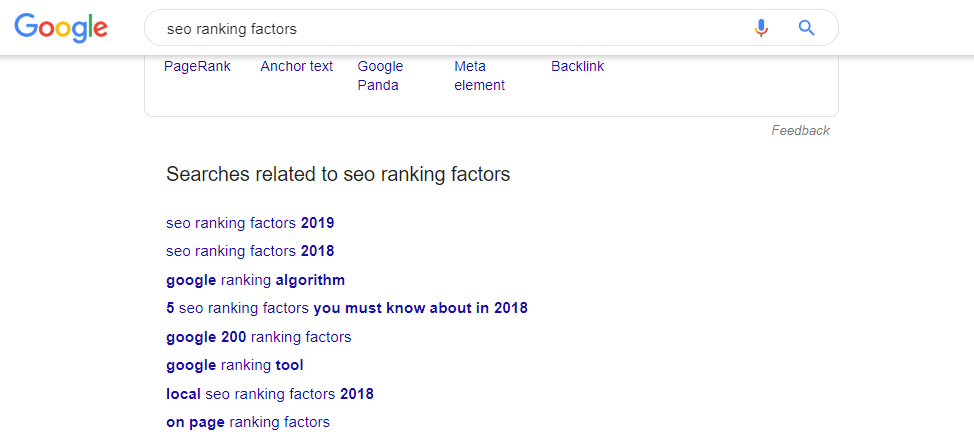The image size is (974, 448).
Task: Open the PageRank related topic
Action: (197, 66)
